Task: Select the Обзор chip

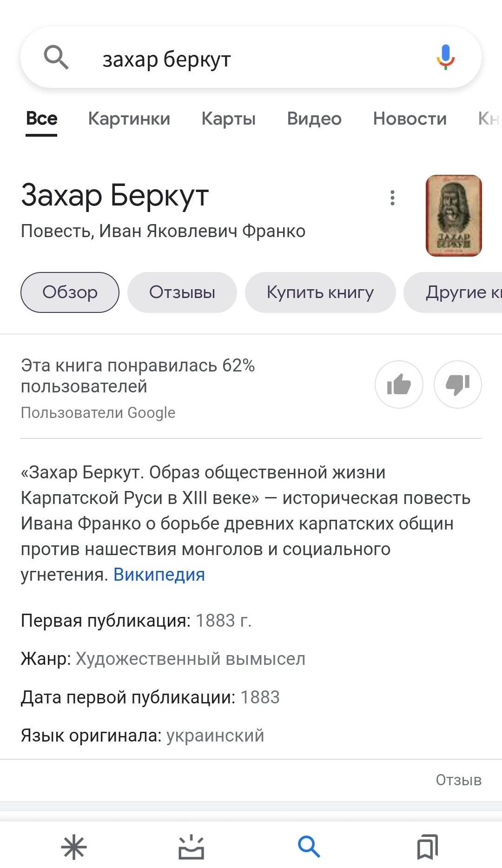Action: pos(70,292)
